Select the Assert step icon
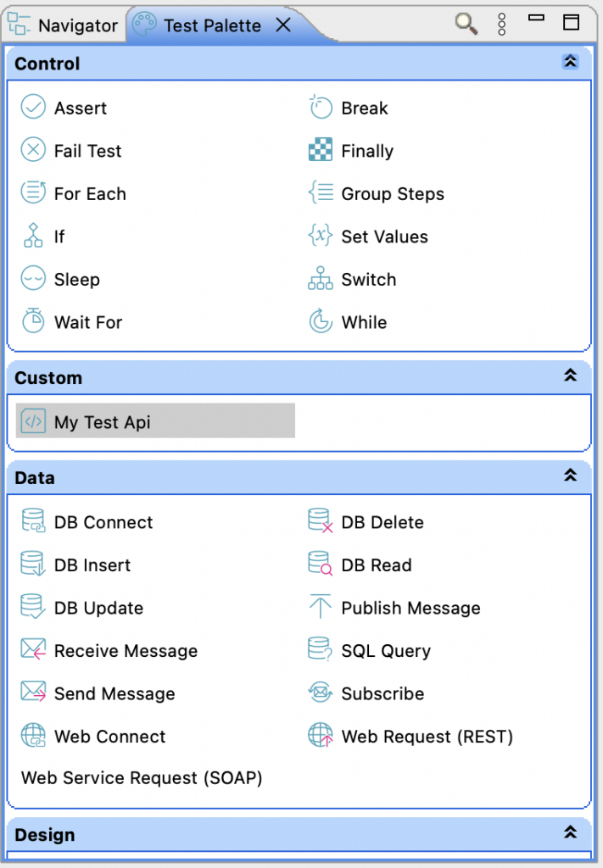 [x=33, y=107]
